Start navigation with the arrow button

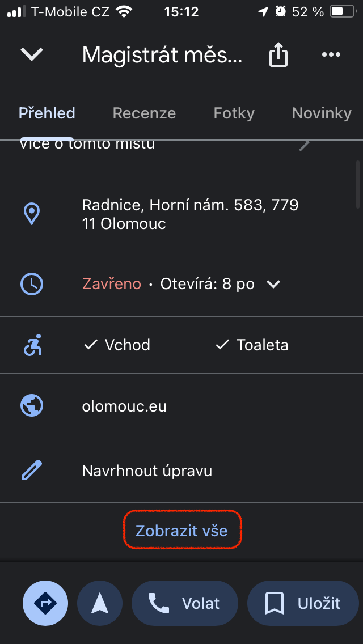tap(100, 604)
